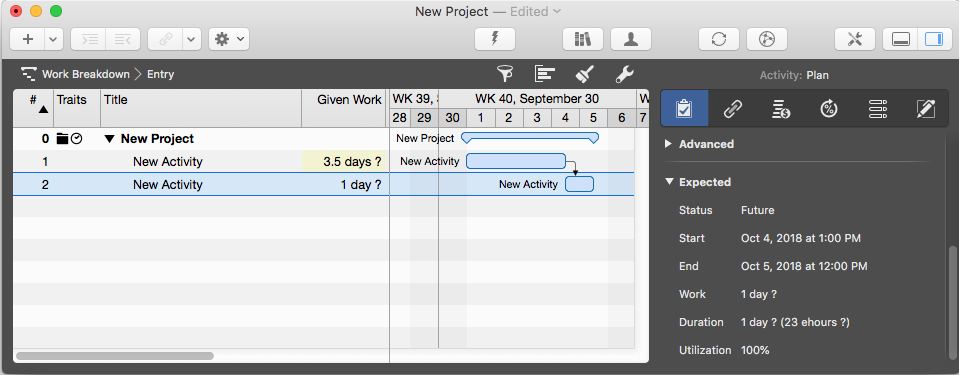This screenshot has width=959, height=375.
Task: Click the wrench view settings icon
Action: (624, 74)
